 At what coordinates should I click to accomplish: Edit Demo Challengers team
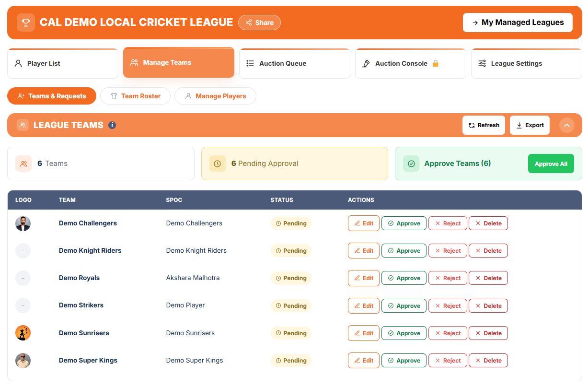(x=364, y=223)
